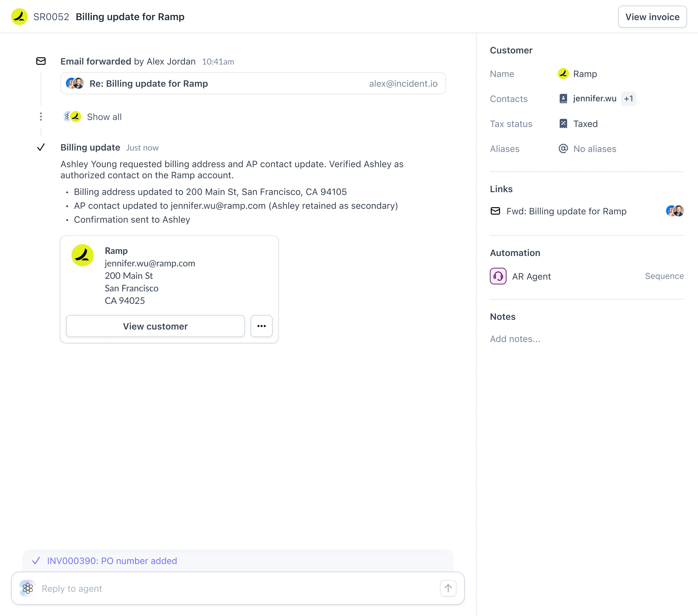The image size is (698, 616).
Task: Click the contact card icon beside jennifer.wu
Action: pos(563,99)
